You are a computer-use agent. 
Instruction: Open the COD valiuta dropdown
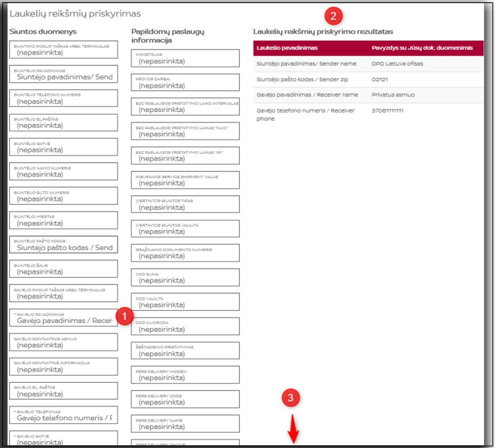point(185,302)
